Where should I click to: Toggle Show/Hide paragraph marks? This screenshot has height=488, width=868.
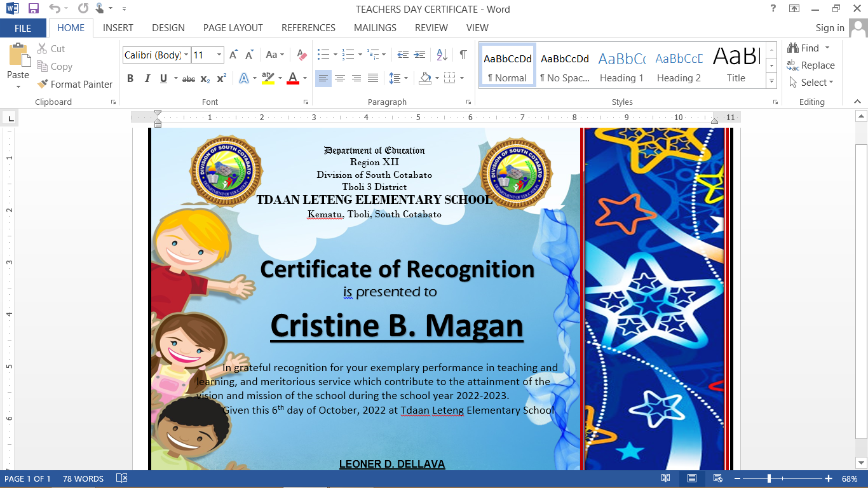tap(463, 55)
